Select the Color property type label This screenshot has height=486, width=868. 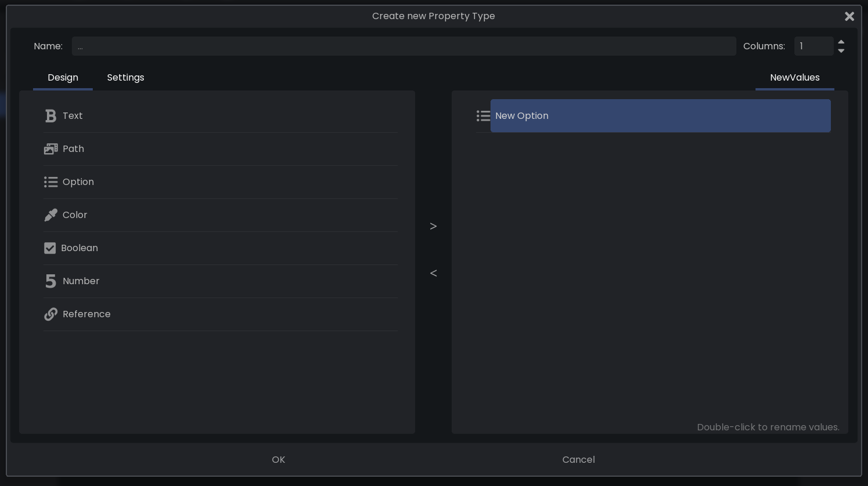pos(75,215)
